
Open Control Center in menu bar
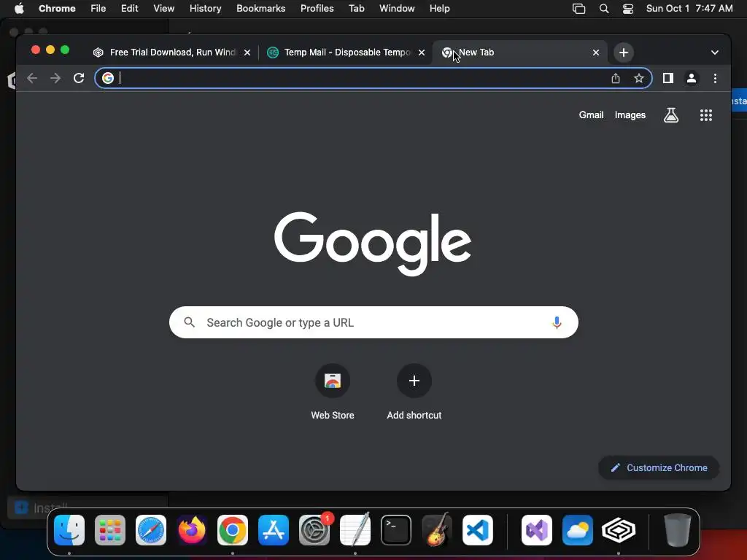pyautogui.click(x=628, y=9)
